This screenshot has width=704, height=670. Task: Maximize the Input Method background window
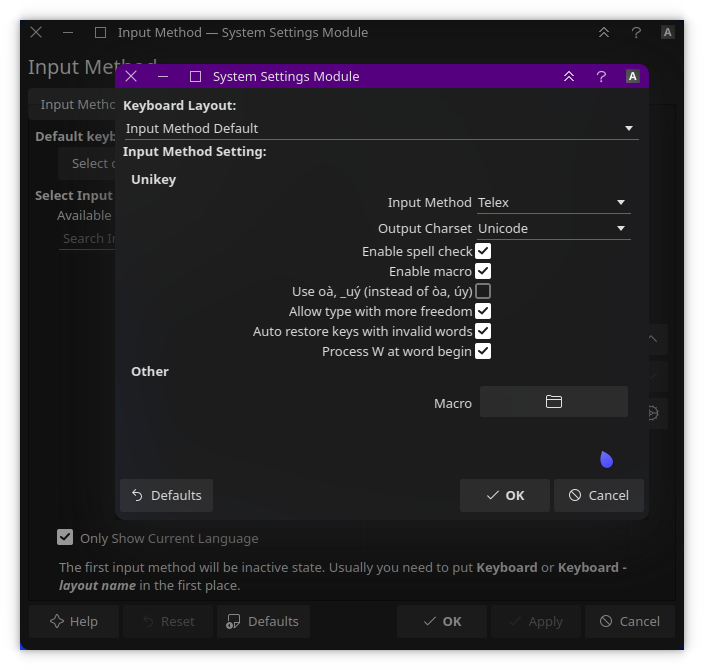(101, 33)
